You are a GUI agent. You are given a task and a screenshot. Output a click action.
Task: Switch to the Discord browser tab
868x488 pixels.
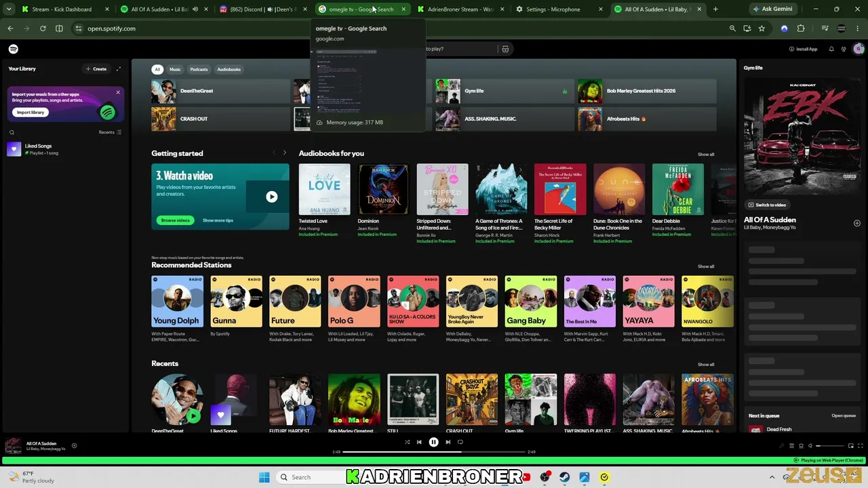pyautogui.click(x=264, y=9)
